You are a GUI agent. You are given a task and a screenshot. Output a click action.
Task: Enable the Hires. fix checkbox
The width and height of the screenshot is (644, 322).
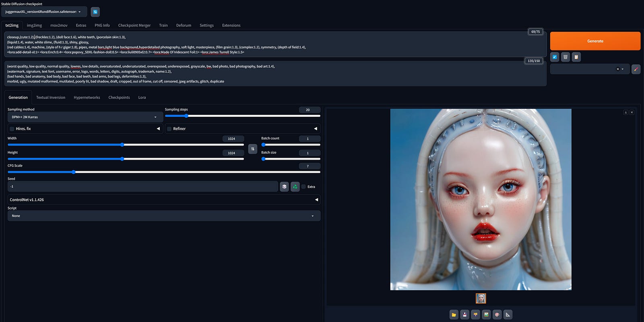point(12,129)
